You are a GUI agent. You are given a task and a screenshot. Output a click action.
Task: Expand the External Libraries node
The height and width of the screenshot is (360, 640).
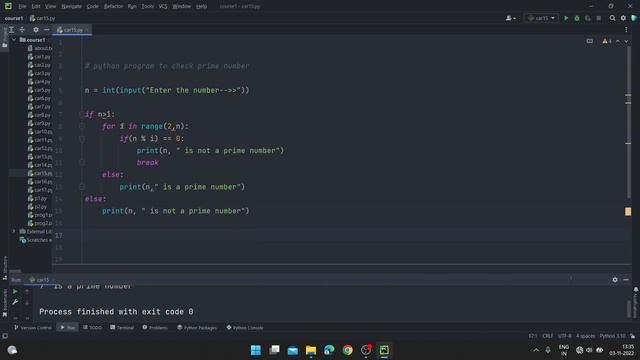coord(14,231)
